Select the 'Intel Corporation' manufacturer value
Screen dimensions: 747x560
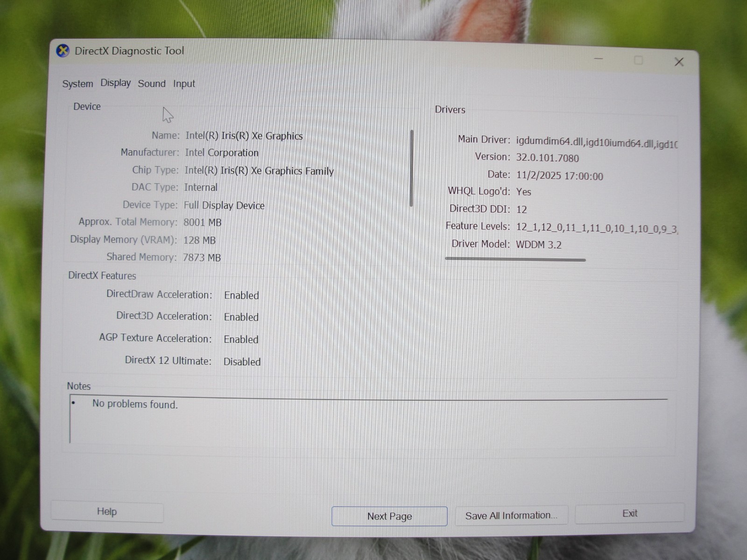[x=222, y=153]
